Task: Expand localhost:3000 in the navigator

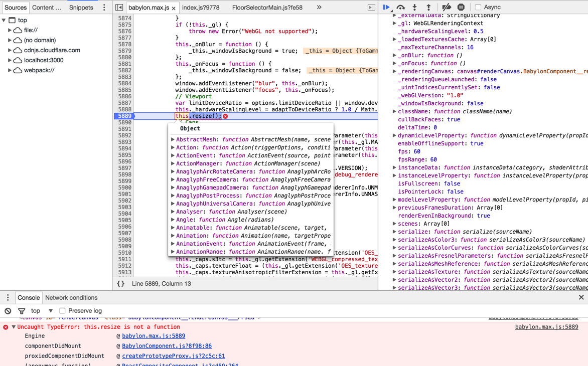Action: click(x=10, y=60)
